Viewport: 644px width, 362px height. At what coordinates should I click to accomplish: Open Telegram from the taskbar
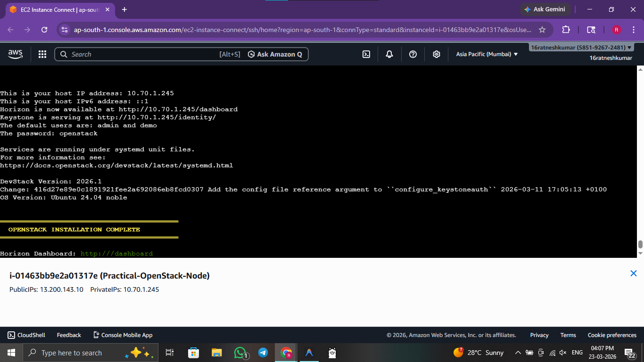[263, 353]
